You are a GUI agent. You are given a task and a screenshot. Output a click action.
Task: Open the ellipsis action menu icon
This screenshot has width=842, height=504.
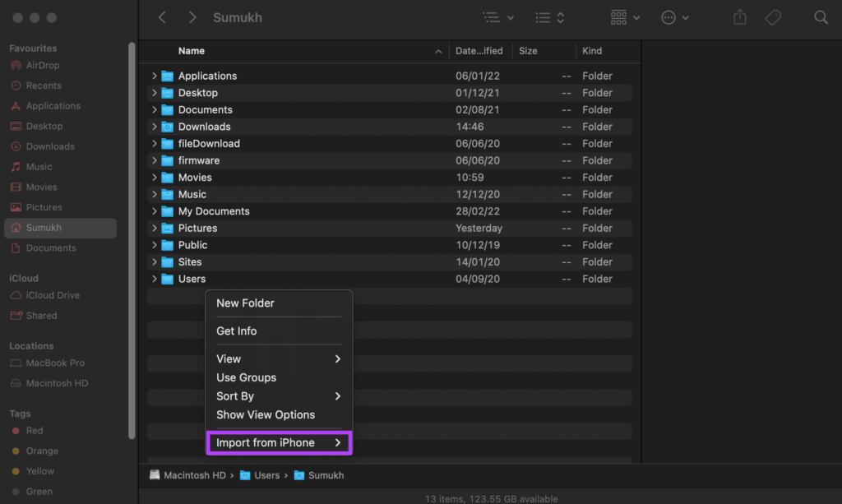pos(674,18)
